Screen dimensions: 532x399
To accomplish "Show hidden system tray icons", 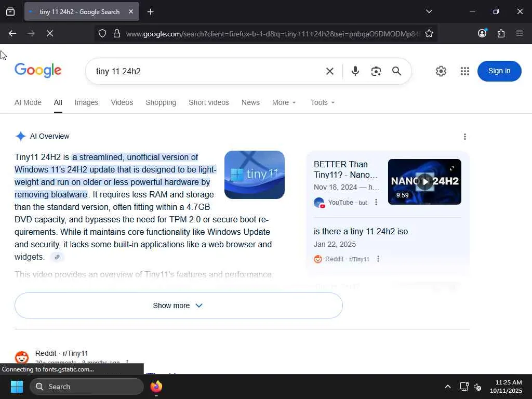I will (447, 387).
